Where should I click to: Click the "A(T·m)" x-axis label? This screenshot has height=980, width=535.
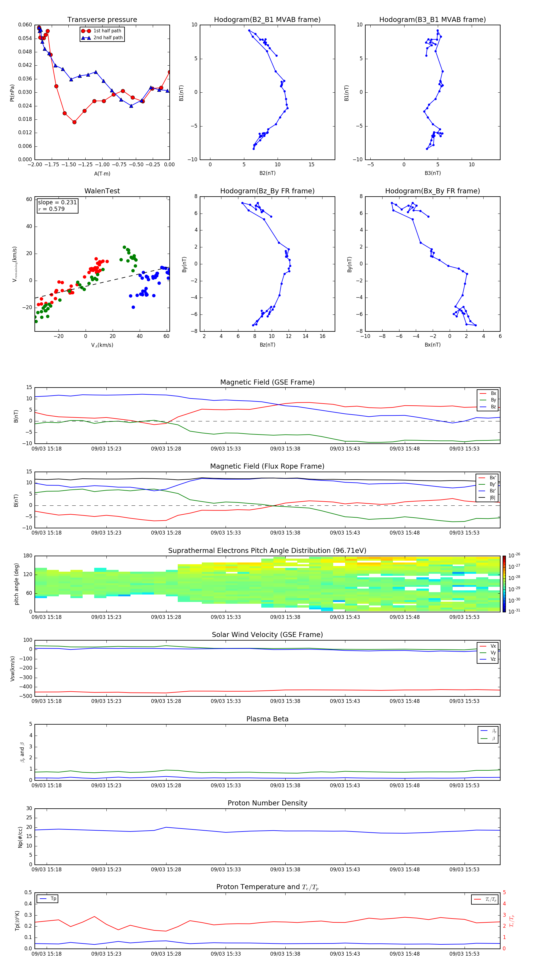(102, 174)
